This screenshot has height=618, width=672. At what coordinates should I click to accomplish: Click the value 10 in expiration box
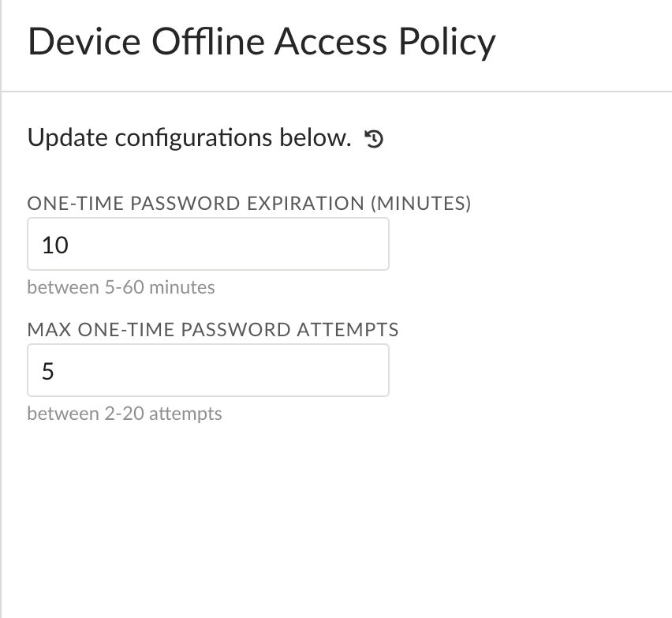tap(55, 245)
